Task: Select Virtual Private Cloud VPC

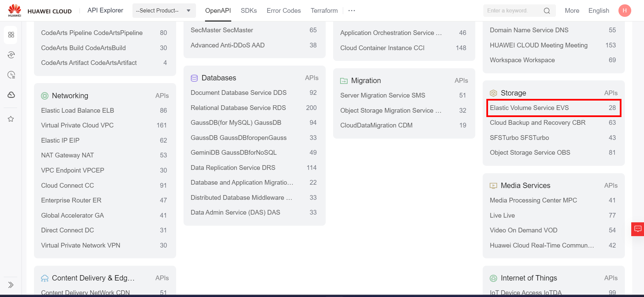Action: click(x=77, y=125)
